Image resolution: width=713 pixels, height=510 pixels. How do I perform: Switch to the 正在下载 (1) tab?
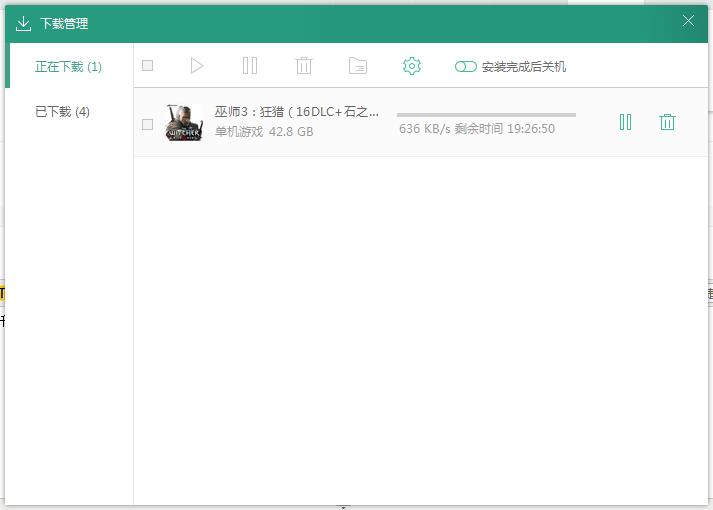(x=69, y=66)
